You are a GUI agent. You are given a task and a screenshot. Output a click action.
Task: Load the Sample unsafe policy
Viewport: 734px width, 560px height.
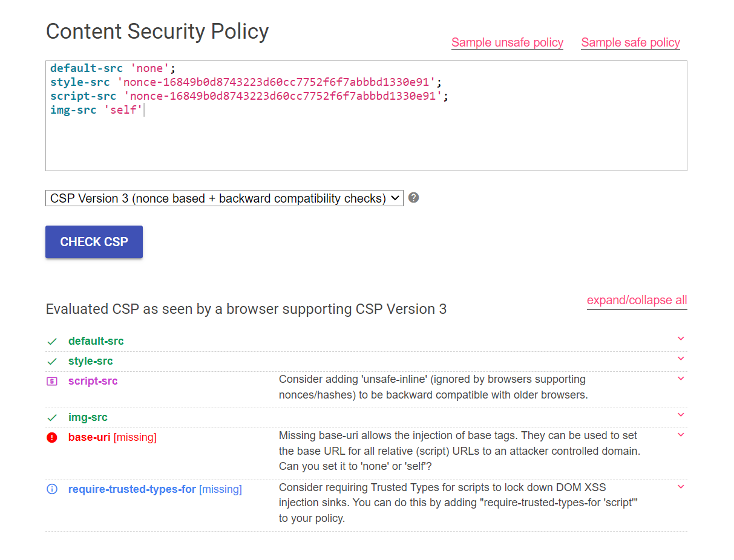point(507,42)
